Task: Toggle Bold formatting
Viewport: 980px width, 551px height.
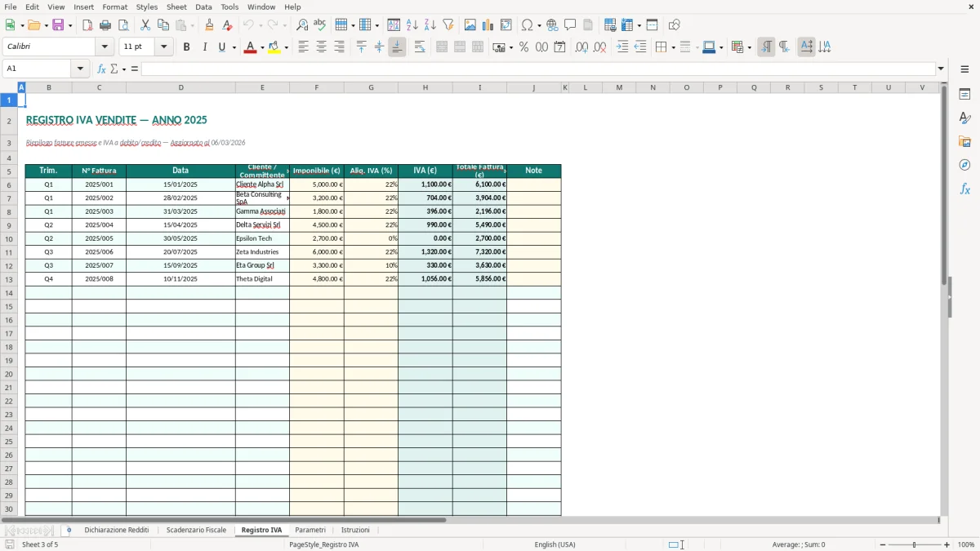Action: coord(187,47)
